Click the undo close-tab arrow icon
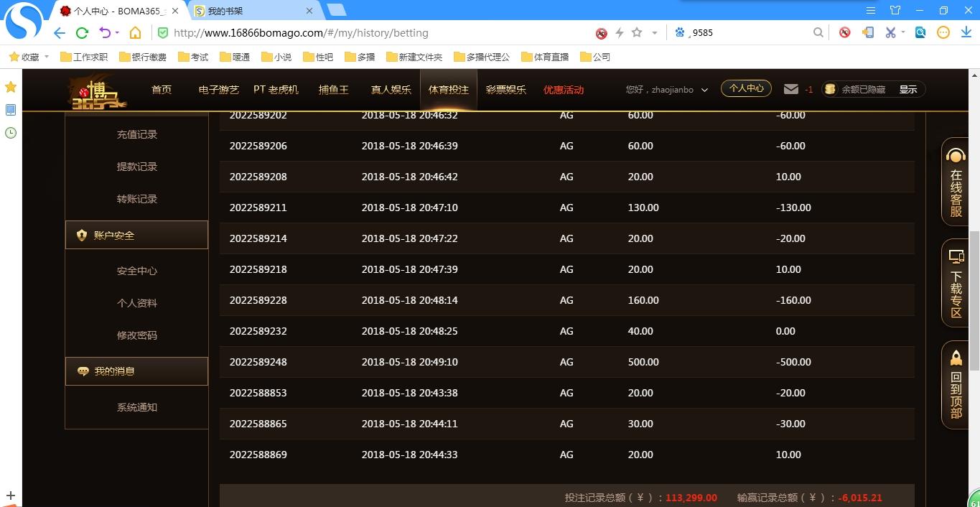980x507 pixels. (x=105, y=33)
